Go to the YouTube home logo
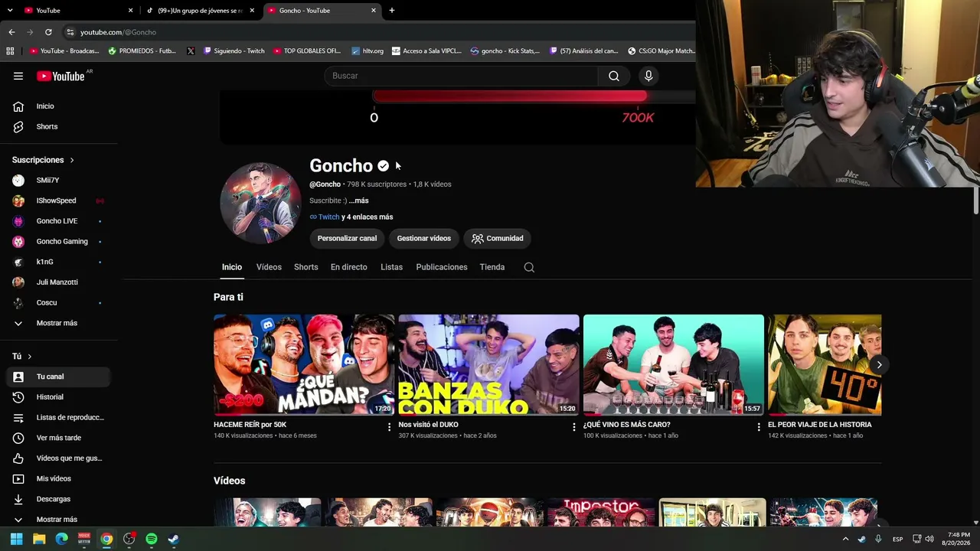This screenshot has height=551, width=980. point(60,76)
